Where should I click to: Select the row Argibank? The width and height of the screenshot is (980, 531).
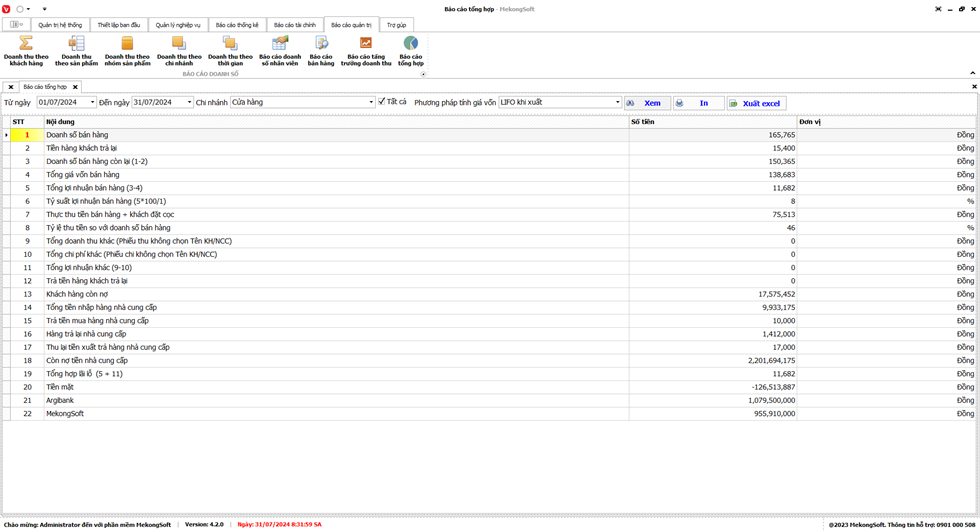[x=489, y=400]
